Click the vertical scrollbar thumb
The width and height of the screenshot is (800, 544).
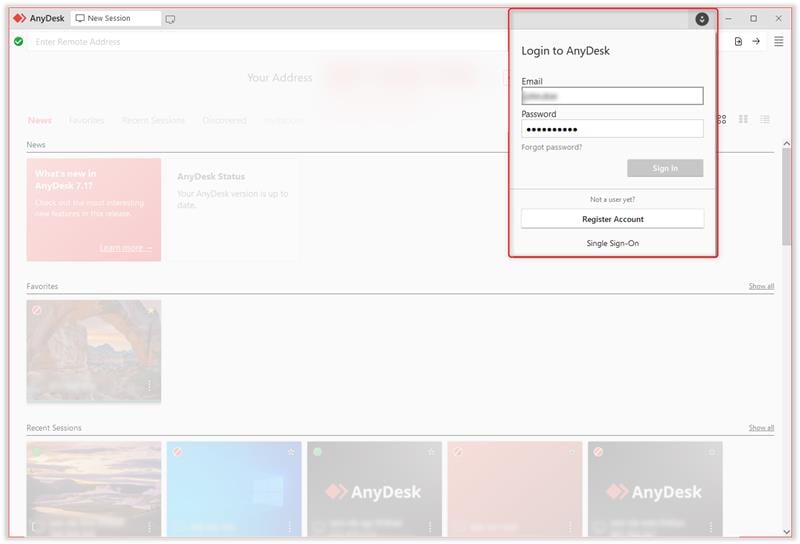coord(786,196)
